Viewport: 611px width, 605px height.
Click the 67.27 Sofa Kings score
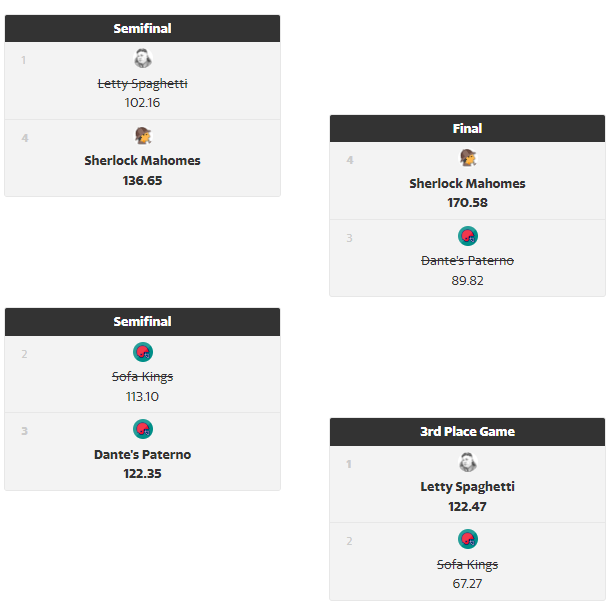click(467, 584)
